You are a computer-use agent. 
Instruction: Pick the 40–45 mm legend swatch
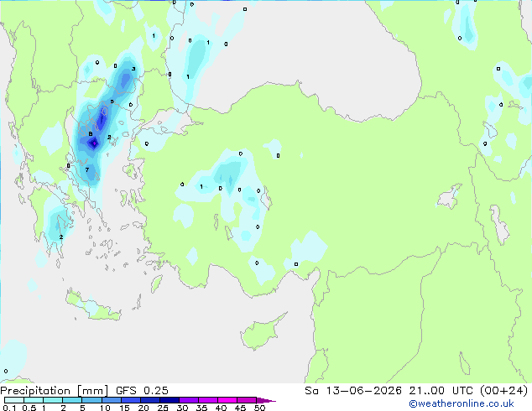pos(227,400)
